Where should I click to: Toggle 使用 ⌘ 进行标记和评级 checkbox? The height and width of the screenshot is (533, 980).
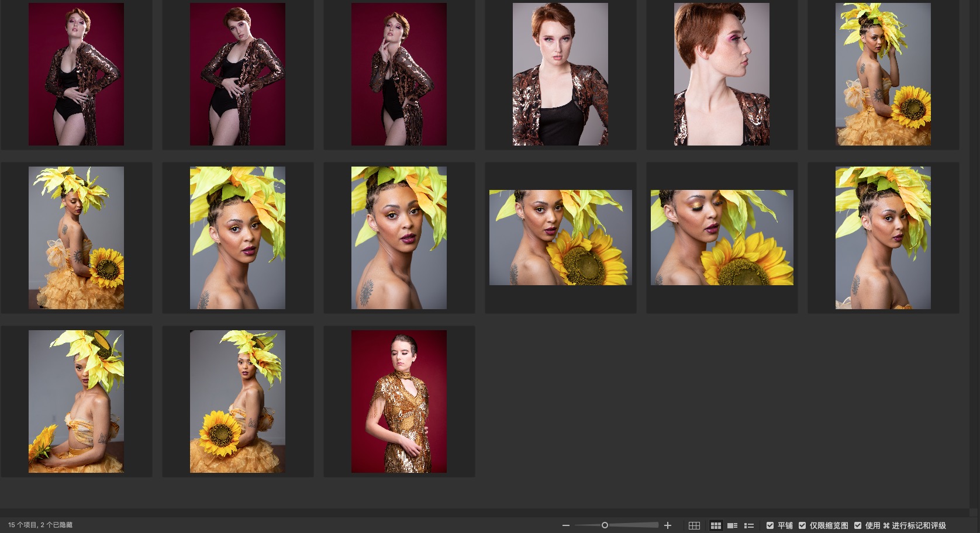click(858, 525)
